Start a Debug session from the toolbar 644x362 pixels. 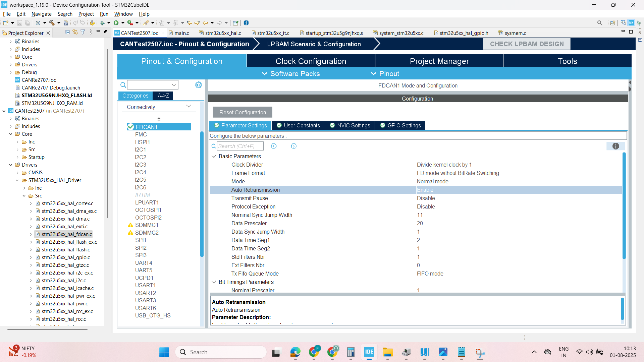102,22
